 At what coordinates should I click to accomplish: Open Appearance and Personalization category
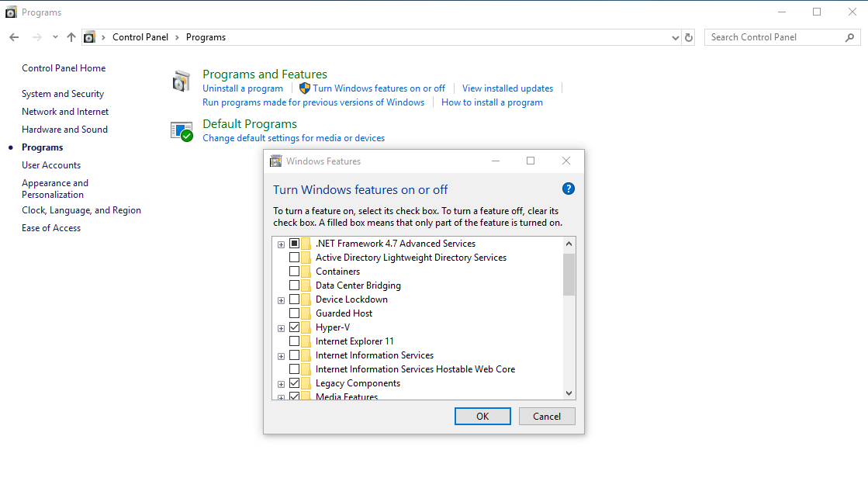click(x=55, y=189)
